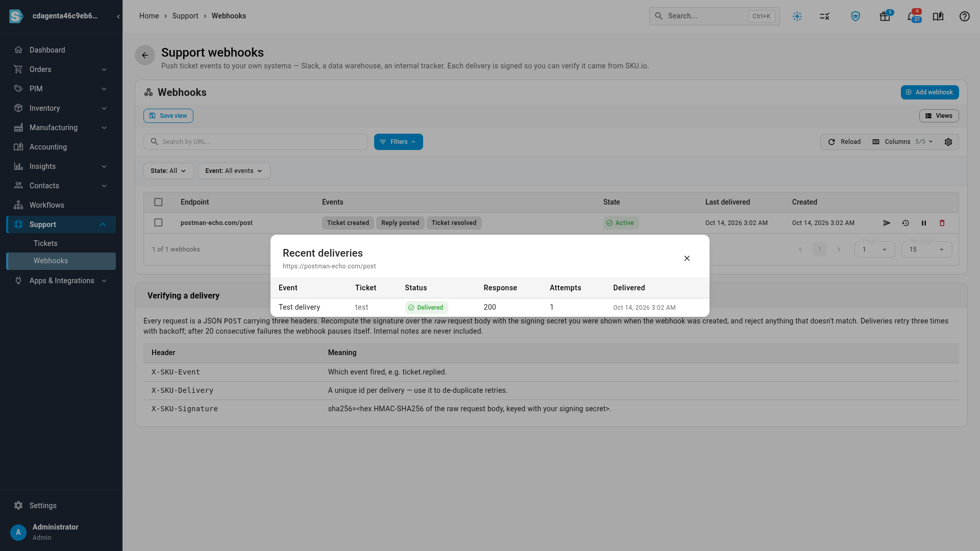Check the postman-echo.com/post row checkbox
The width and height of the screenshot is (980, 551).
pos(158,223)
